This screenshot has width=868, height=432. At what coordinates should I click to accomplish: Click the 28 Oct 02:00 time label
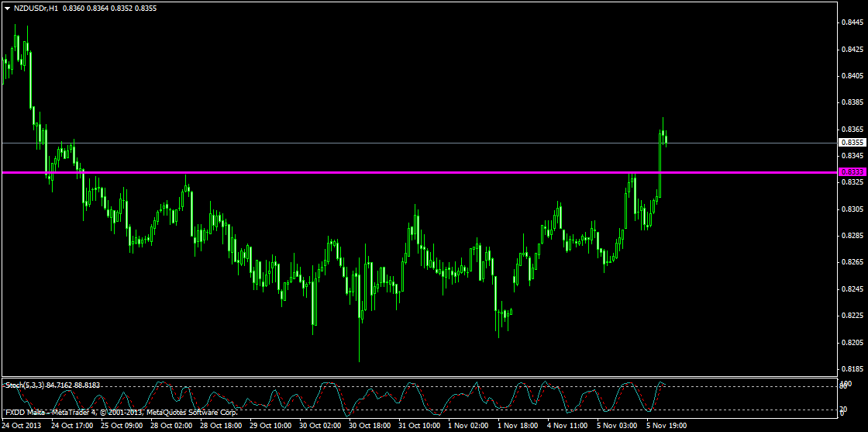pos(170,426)
